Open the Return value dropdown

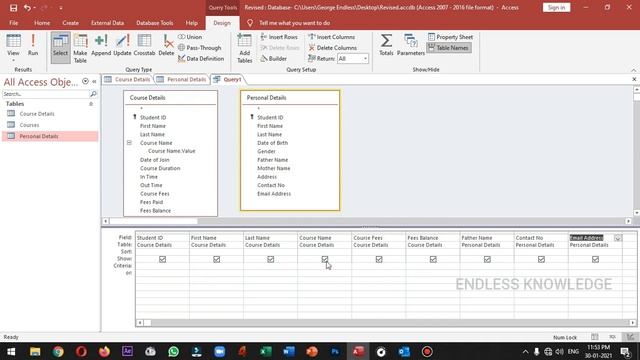tap(365, 59)
